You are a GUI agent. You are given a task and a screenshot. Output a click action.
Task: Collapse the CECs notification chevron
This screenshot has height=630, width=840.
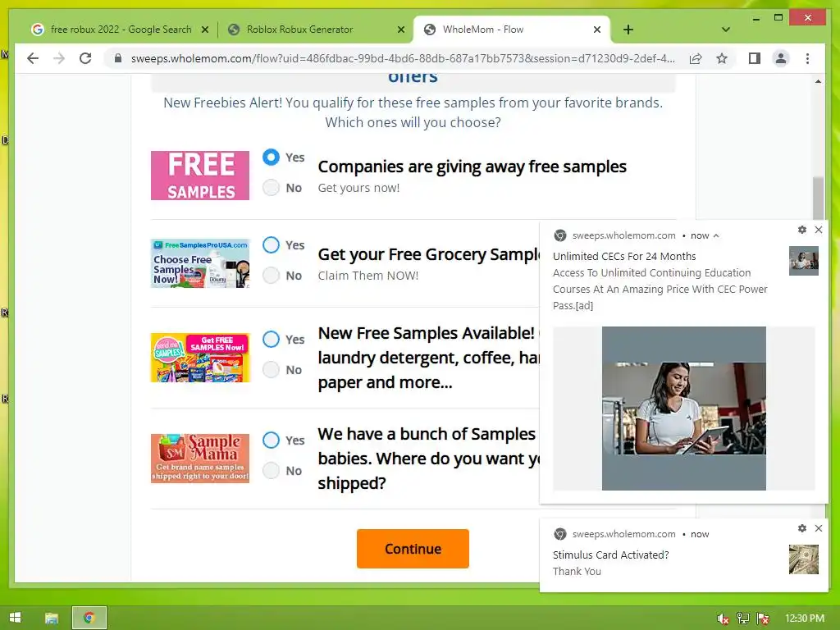coord(716,235)
